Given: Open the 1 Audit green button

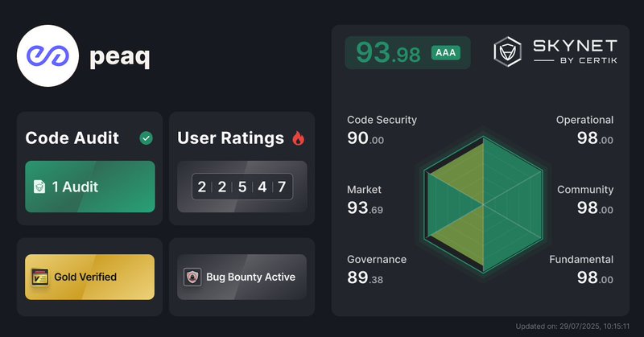Looking at the screenshot, I should [90, 187].
